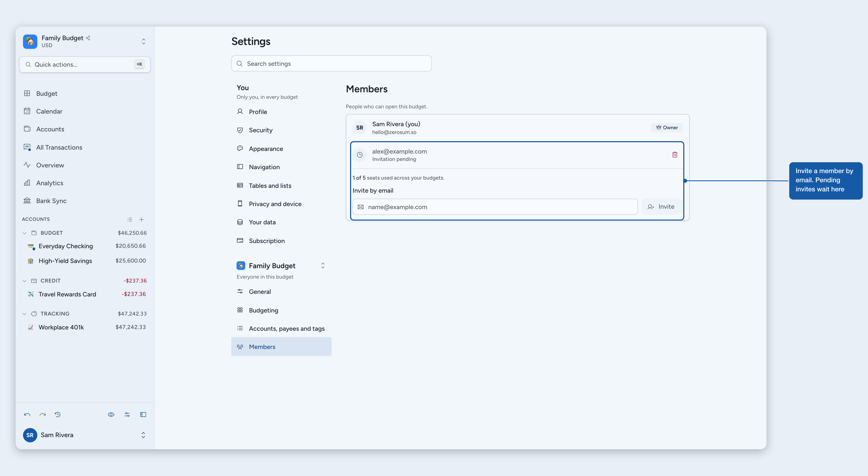
Task: Open the Sam Rivera user menu chevrons
Action: coord(143,435)
